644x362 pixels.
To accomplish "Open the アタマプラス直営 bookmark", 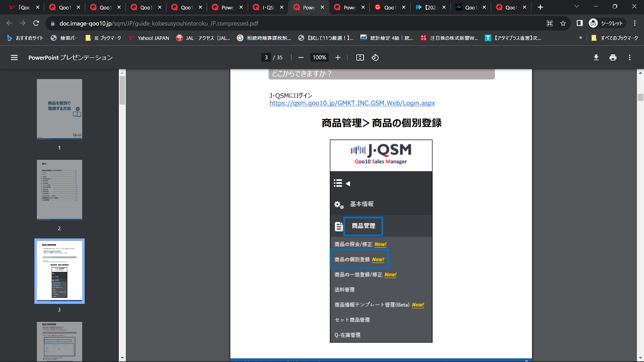I will pyautogui.click(x=513, y=38).
